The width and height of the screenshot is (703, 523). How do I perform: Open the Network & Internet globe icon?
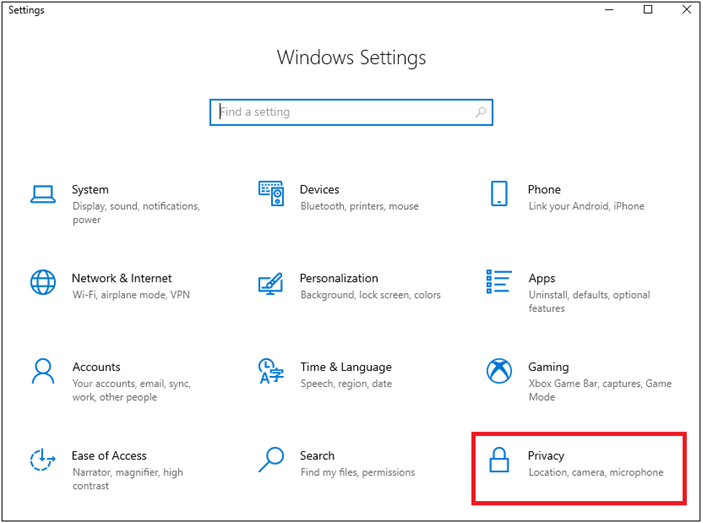(43, 282)
